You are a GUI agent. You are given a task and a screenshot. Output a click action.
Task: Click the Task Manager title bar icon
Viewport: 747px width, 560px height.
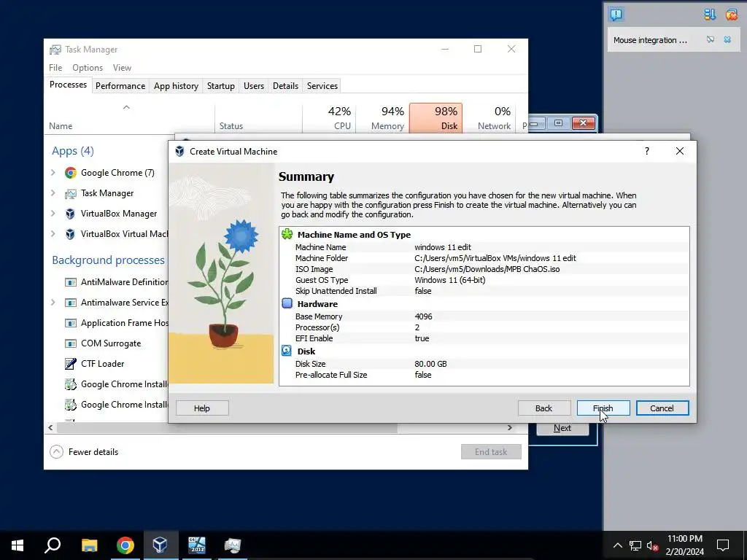tap(55, 50)
